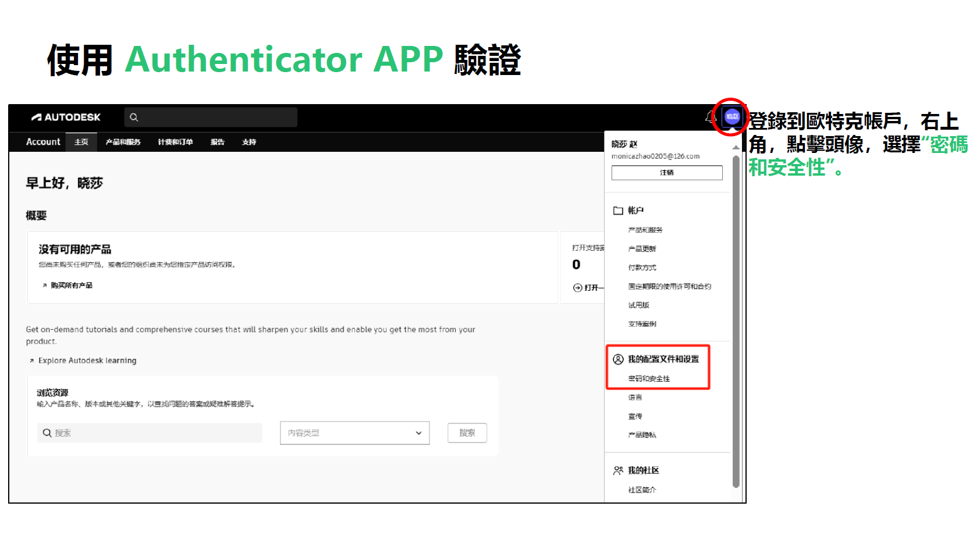Click the user name 晓莎 赵

pos(624,144)
